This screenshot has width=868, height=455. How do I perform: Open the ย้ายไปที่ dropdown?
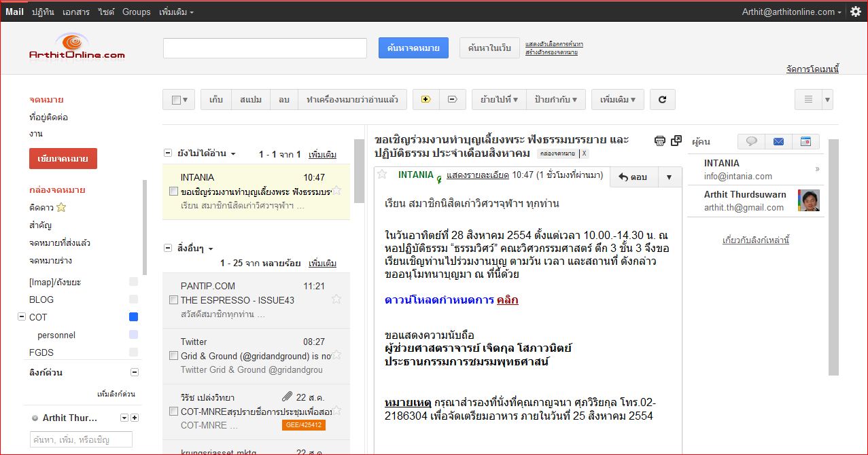click(x=500, y=99)
